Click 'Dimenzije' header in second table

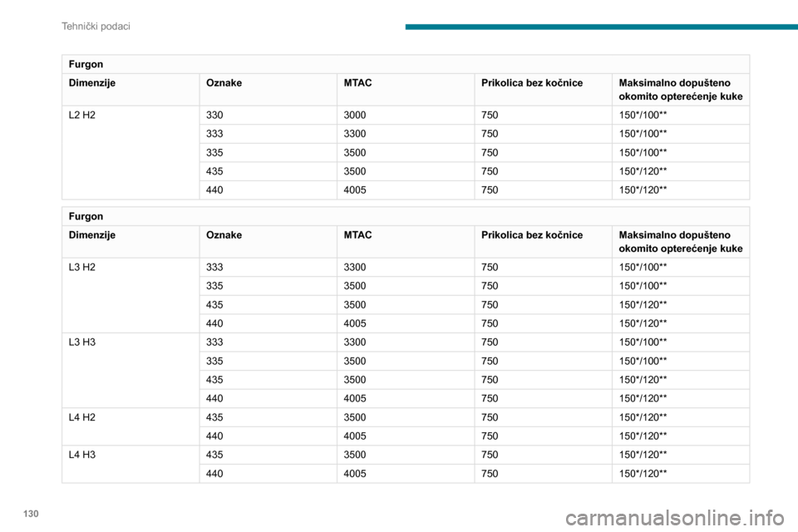click(92, 235)
